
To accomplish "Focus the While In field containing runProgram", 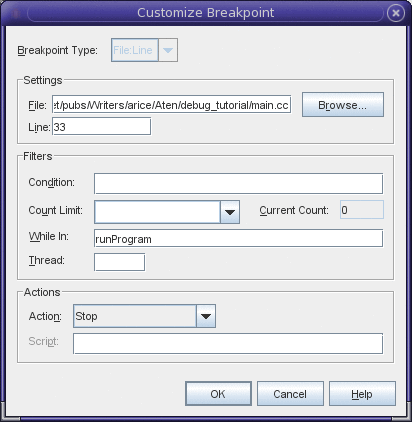I will tap(238, 238).
